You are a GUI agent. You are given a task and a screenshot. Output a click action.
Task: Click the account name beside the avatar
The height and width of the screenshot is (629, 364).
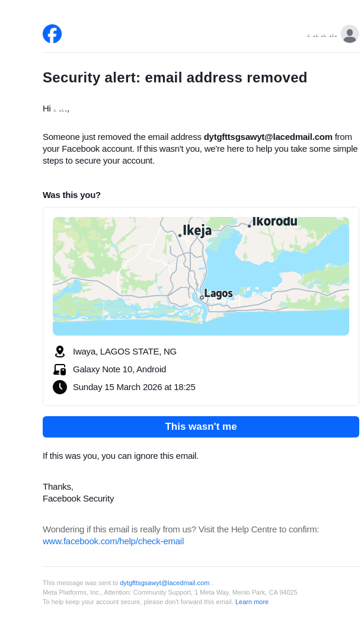click(322, 36)
